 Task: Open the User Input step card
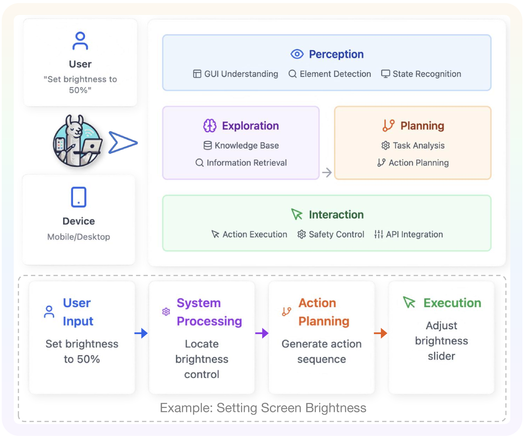82,337
